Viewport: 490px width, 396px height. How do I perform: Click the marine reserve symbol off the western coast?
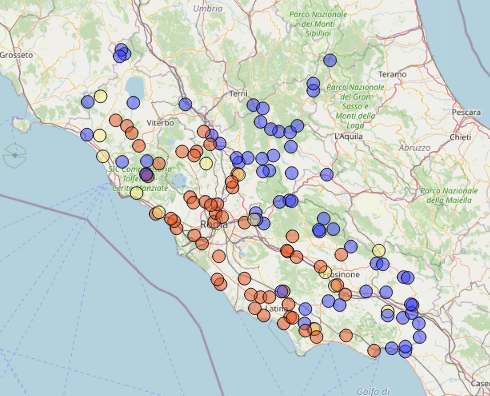pyautogui.click(x=14, y=156)
